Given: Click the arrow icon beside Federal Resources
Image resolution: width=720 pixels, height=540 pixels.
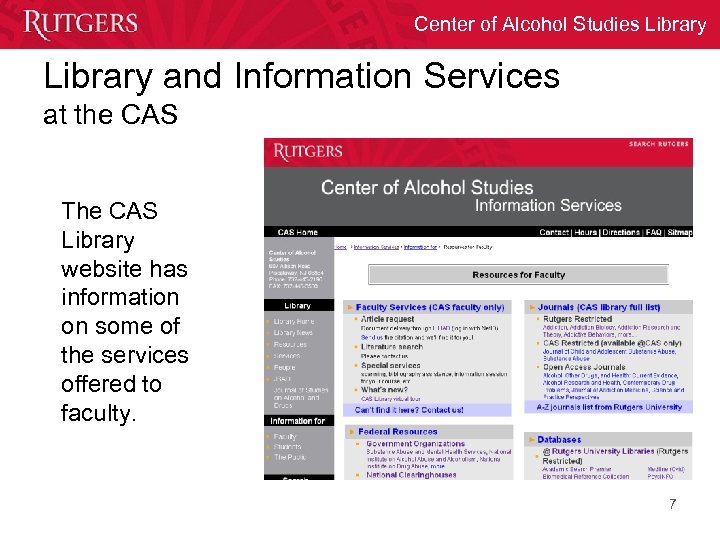Looking at the screenshot, I should [x=351, y=432].
